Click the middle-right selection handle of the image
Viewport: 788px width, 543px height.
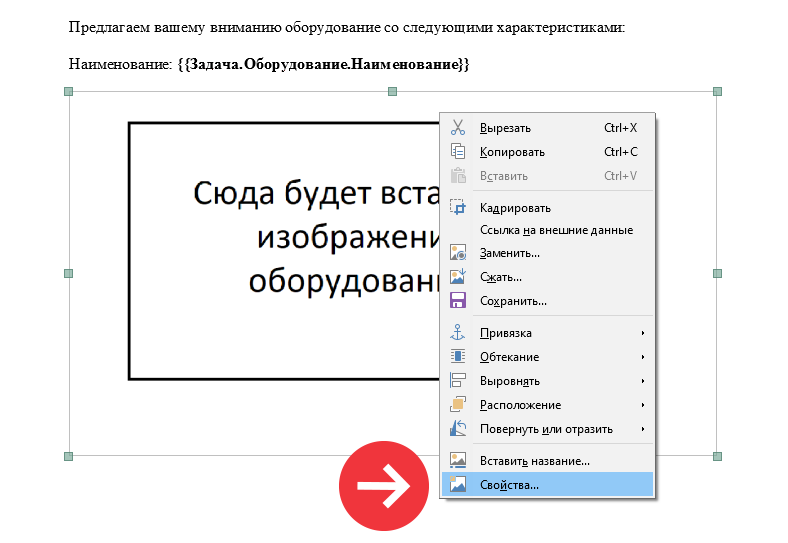(x=717, y=274)
